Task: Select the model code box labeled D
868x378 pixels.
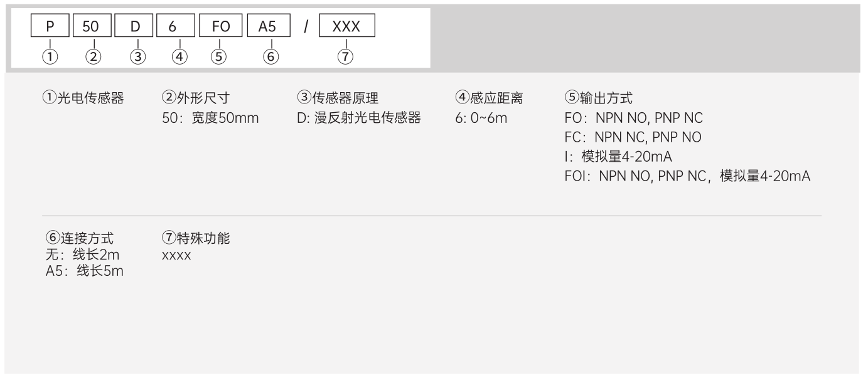Action: pyautogui.click(x=137, y=28)
